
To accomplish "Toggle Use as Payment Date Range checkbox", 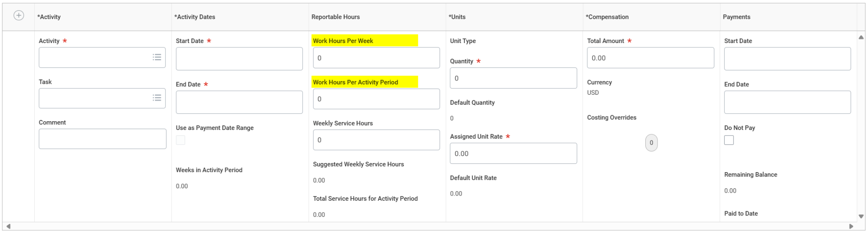I will point(181,140).
